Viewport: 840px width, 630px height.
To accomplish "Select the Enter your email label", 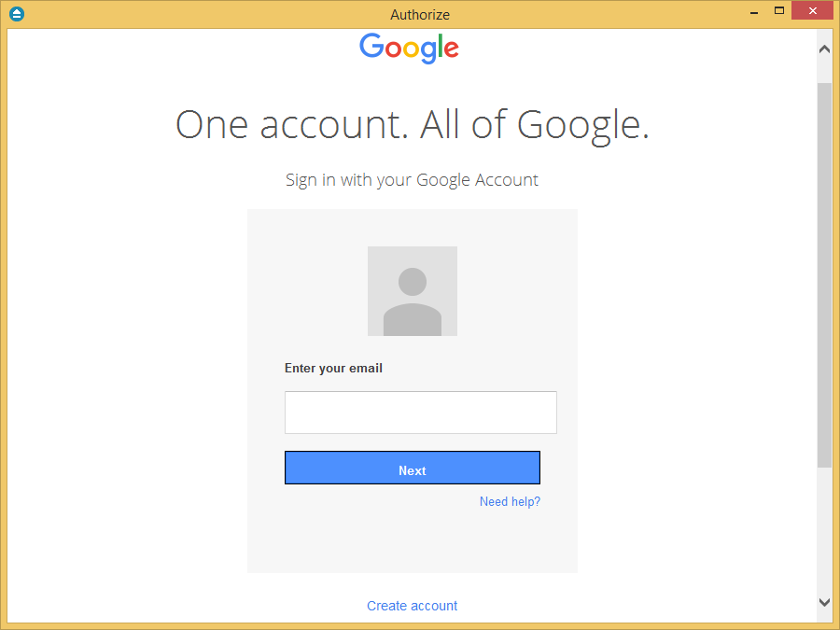I will click(x=333, y=368).
